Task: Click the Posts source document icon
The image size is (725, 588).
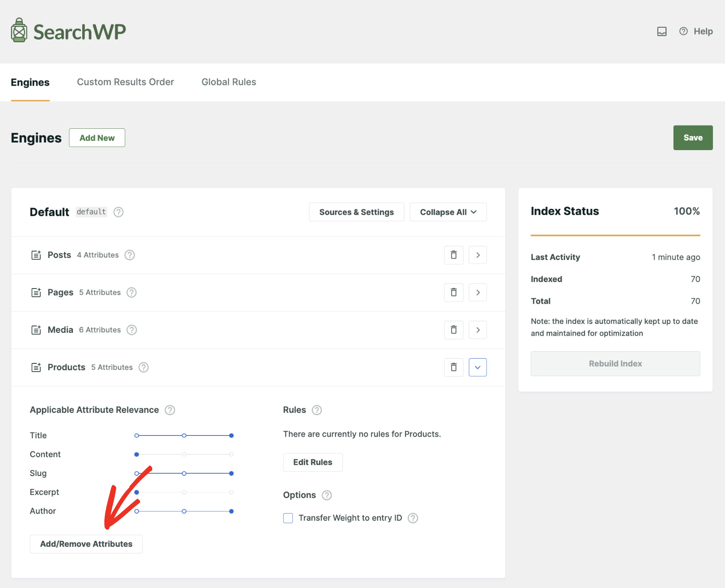Action: pos(36,255)
